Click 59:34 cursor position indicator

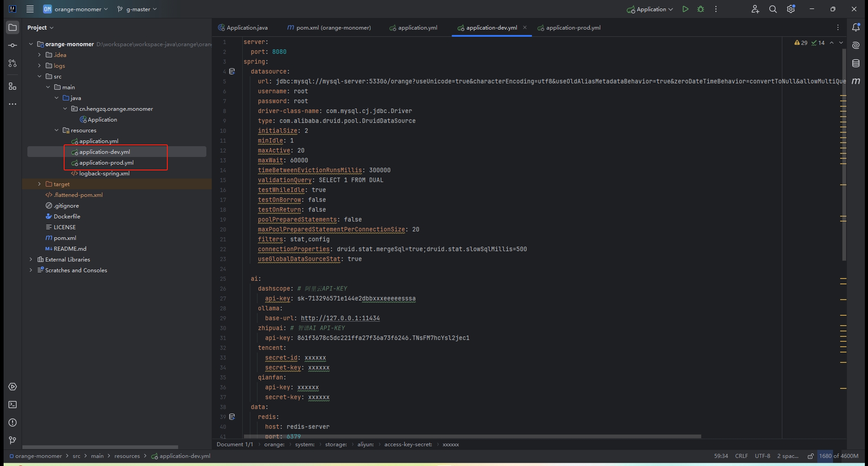721,456
